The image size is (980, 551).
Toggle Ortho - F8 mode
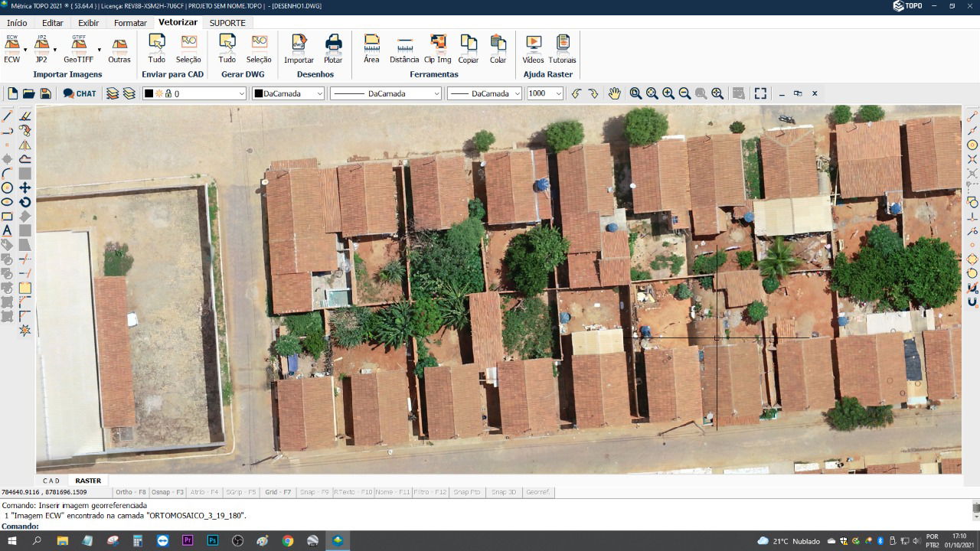click(130, 492)
